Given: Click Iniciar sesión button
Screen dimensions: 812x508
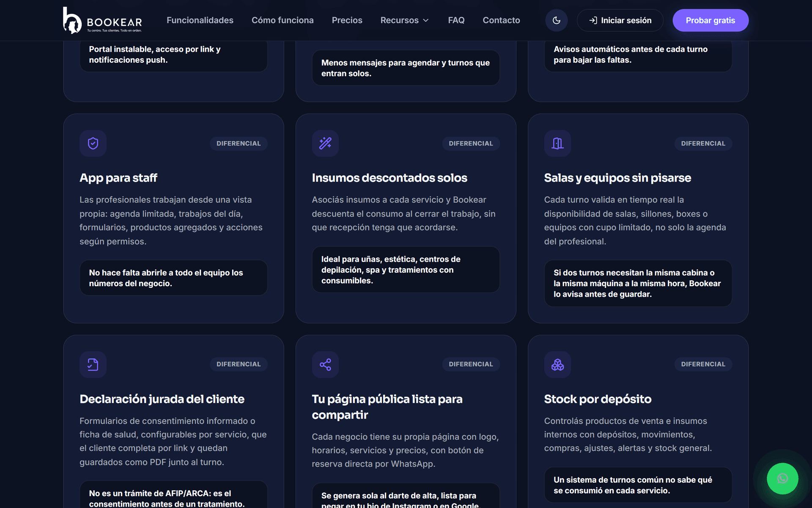Looking at the screenshot, I should click(x=620, y=20).
